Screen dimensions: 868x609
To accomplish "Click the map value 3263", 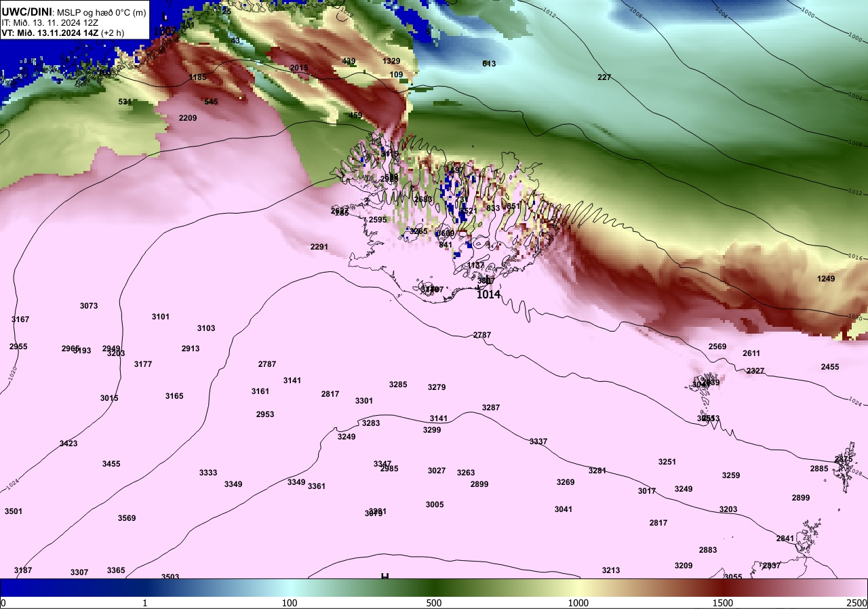I will [466, 473].
